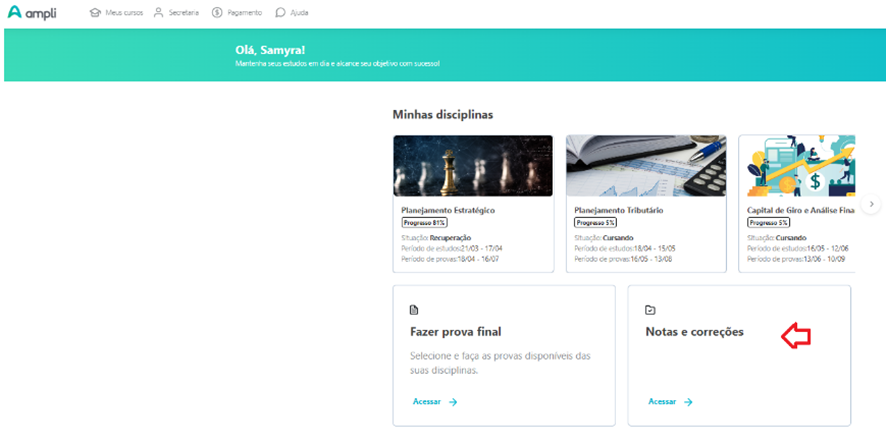Click the Fazer prova final heading
This screenshot has height=446, width=886.
click(455, 332)
